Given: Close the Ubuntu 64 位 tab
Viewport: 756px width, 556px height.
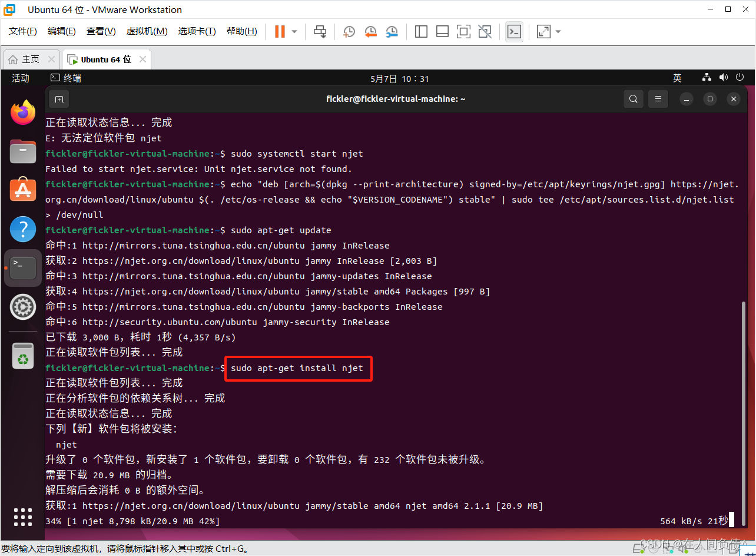Looking at the screenshot, I should pos(142,59).
